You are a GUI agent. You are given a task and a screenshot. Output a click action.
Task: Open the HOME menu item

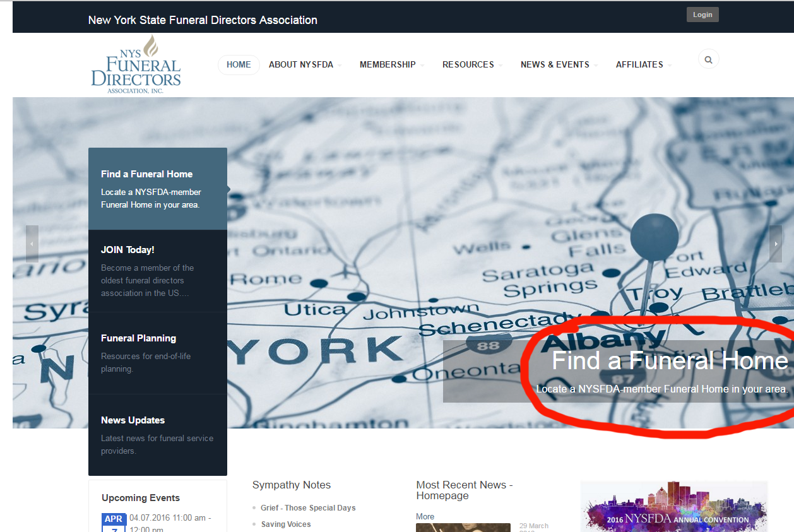click(x=239, y=64)
